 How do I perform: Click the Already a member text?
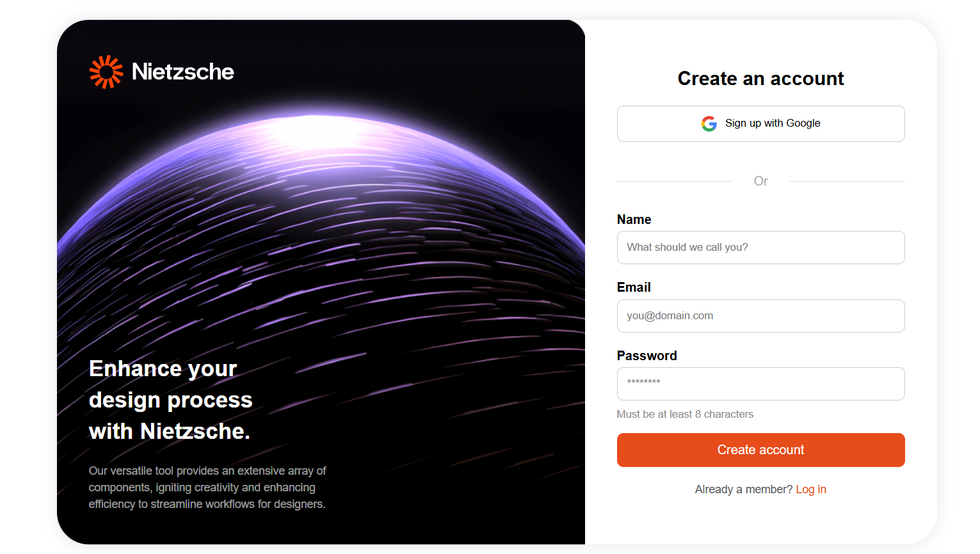point(744,489)
